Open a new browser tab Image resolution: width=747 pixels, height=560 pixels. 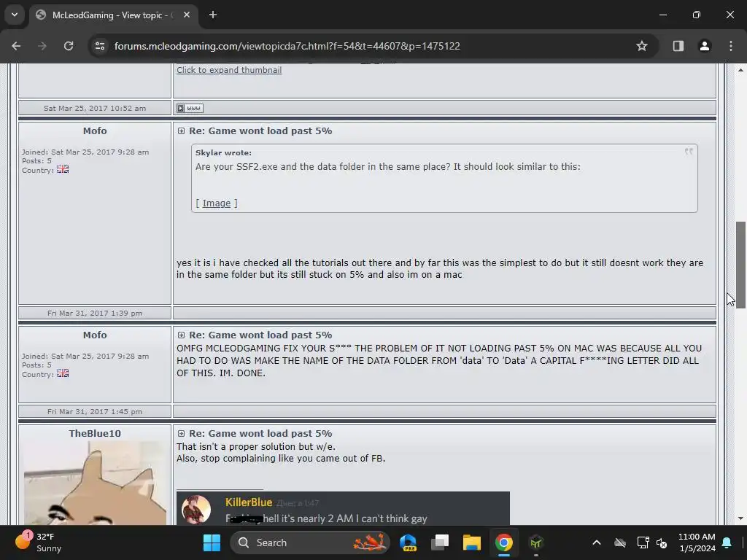coord(213,15)
